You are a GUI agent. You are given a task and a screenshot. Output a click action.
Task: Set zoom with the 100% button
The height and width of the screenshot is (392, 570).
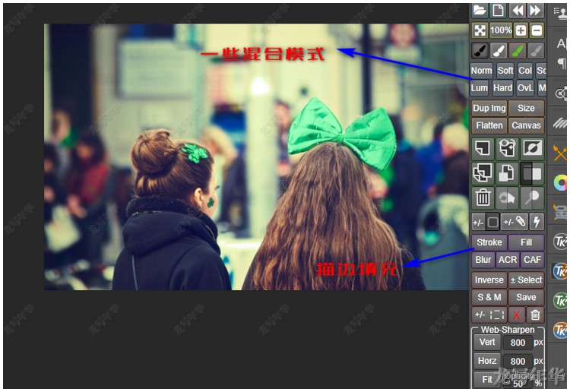coord(501,30)
